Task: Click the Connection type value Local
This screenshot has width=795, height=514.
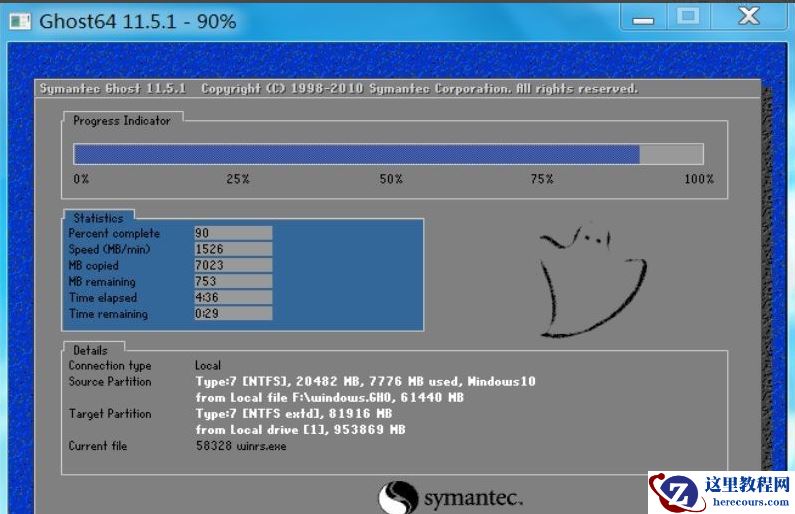Action: tap(208, 365)
